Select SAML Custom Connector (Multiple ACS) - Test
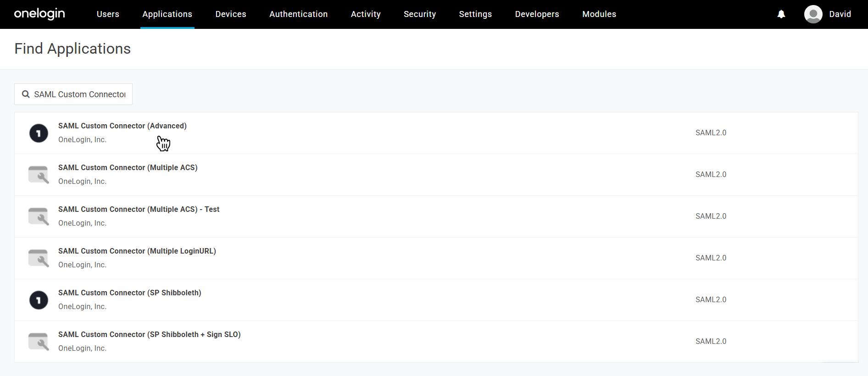This screenshot has width=868, height=376. point(139,209)
